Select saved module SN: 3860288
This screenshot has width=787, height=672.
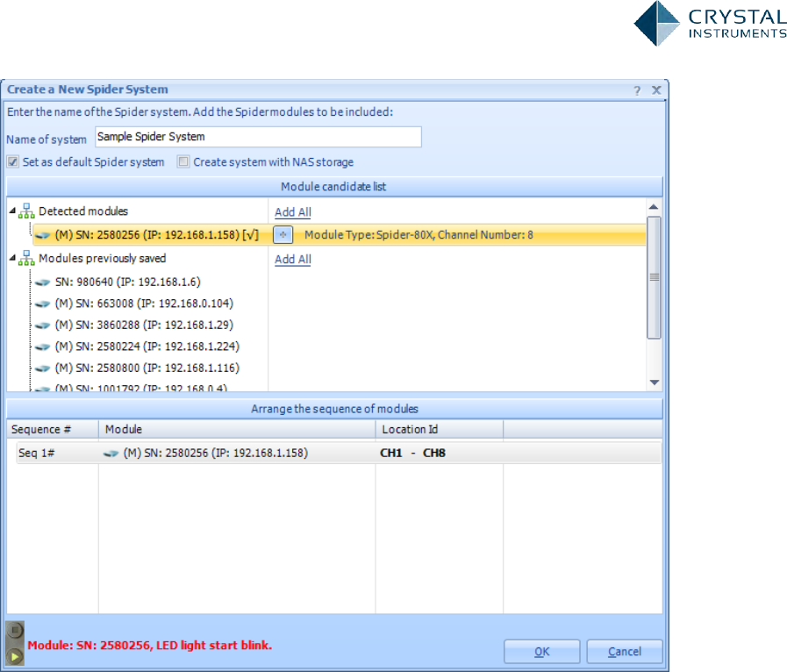[144, 325]
